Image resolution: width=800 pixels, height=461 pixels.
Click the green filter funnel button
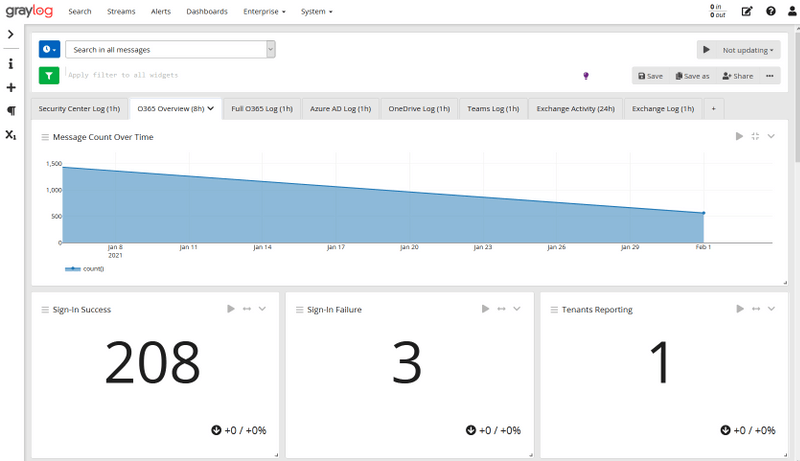point(49,75)
